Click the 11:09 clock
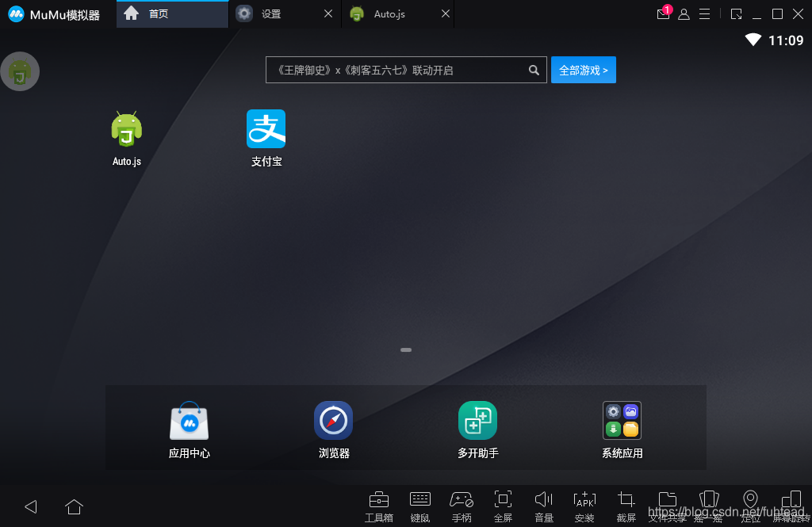 (786, 40)
